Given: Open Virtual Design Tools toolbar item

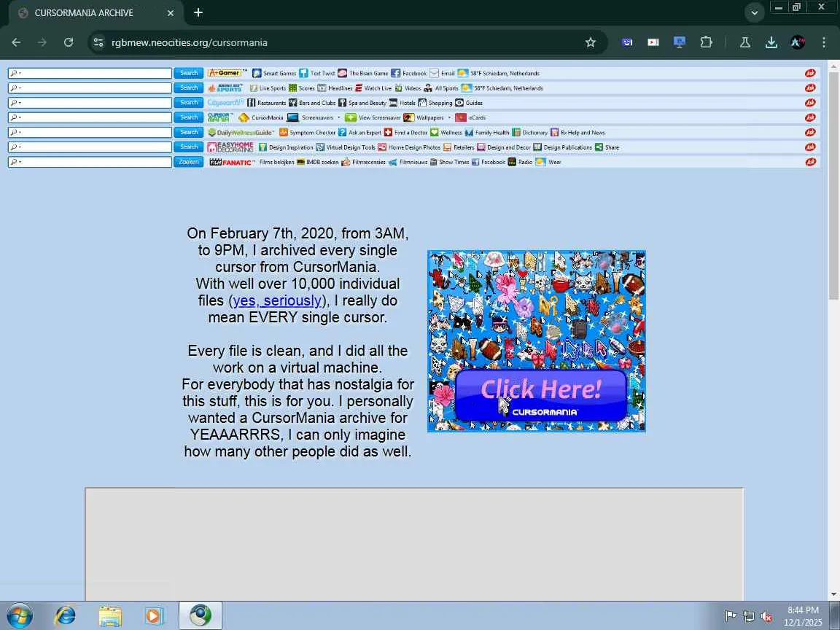Looking at the screenshot, I should [346, 147].
